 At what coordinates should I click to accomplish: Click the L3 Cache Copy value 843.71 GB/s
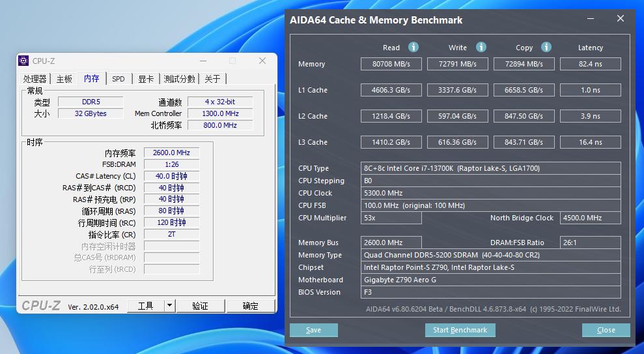coord(524,142)
